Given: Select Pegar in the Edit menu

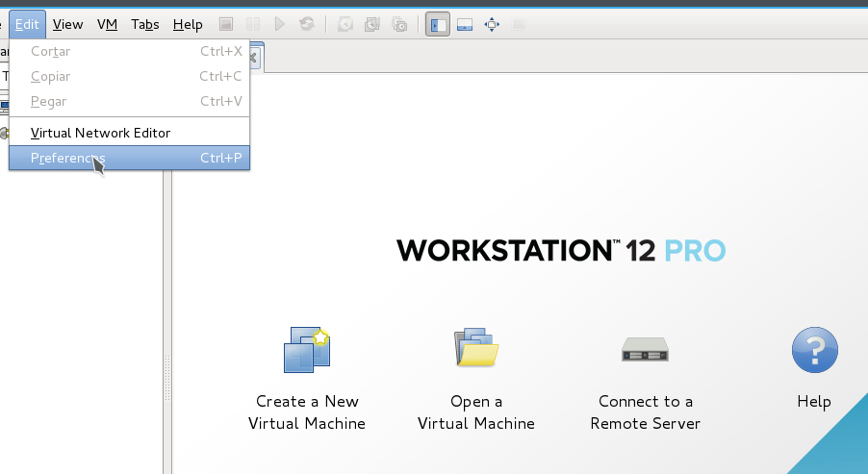Looking at the screenshot, I should pyautogui.click(x=130, y=101).
